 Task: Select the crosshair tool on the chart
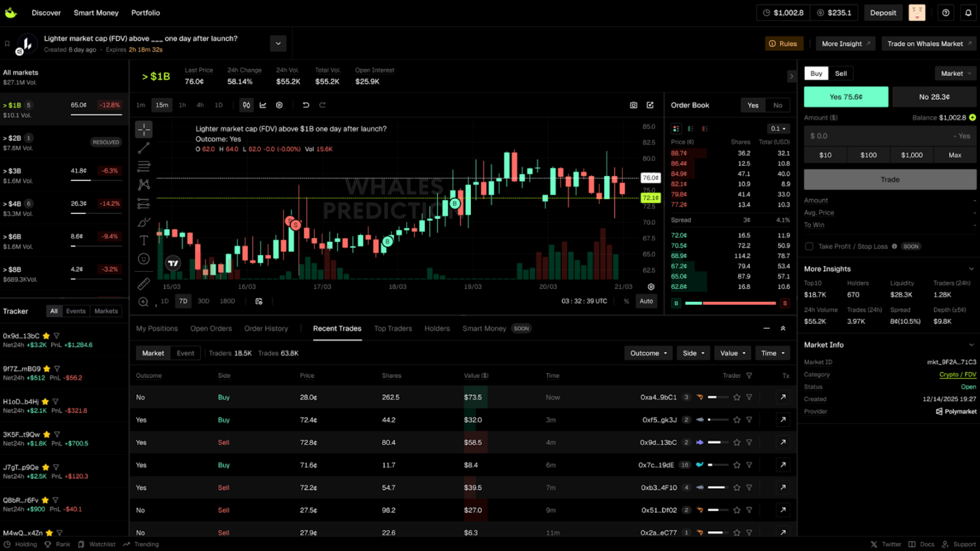click(x=143, y=130)
